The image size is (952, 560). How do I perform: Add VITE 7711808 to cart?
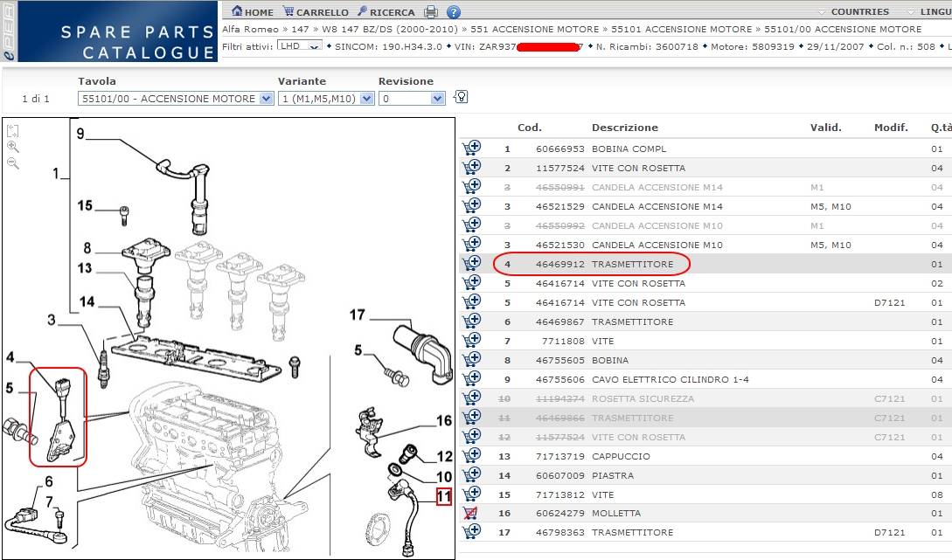471,340
